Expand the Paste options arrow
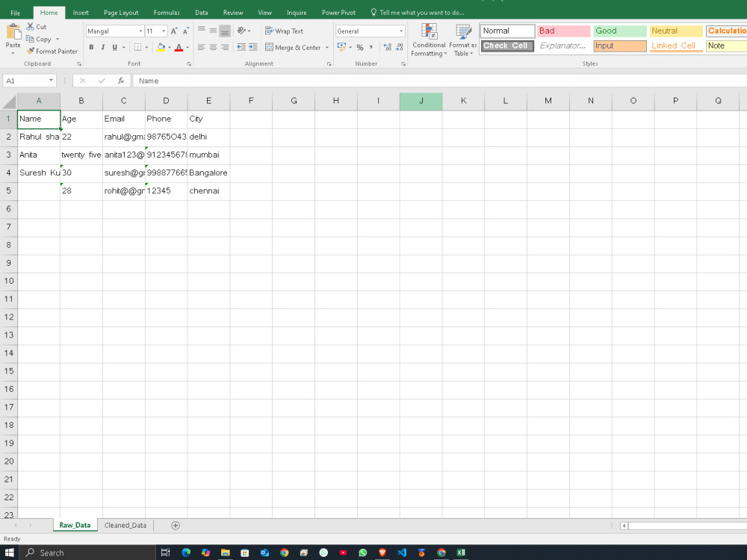 pos(13,53)
